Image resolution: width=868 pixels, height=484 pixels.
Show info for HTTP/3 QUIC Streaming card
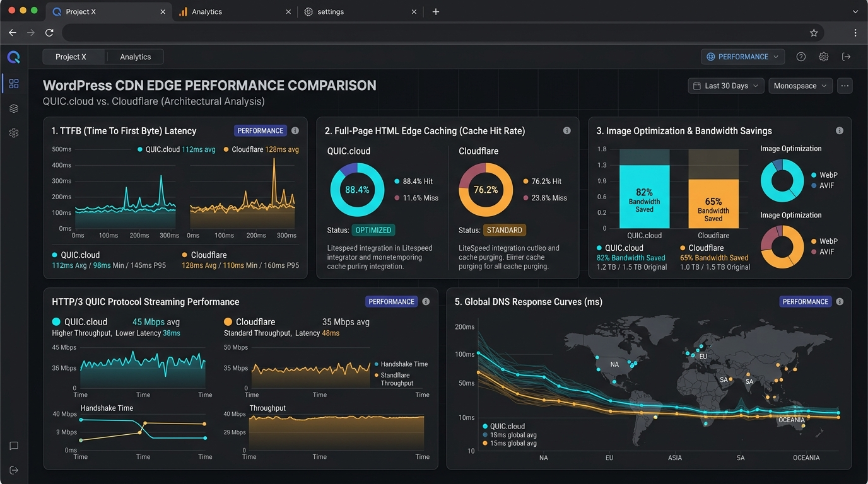click(x=426, y=301)
